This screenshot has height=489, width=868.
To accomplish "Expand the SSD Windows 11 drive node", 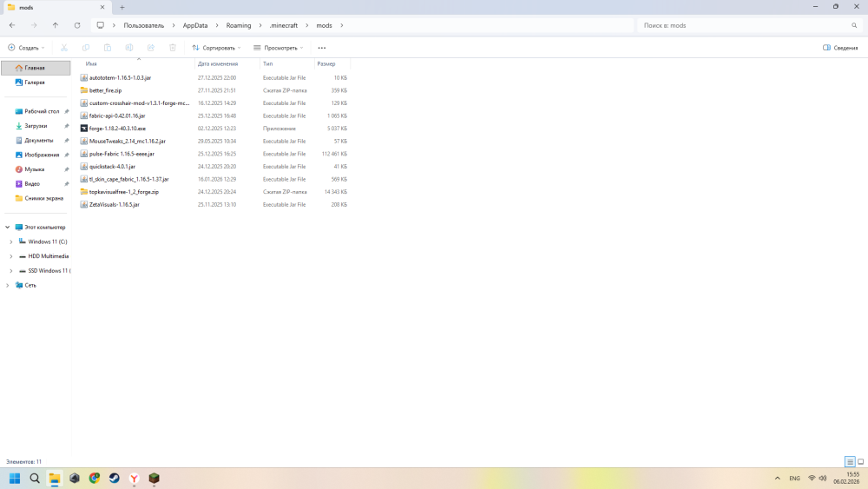I will click(x=11, y=270).
